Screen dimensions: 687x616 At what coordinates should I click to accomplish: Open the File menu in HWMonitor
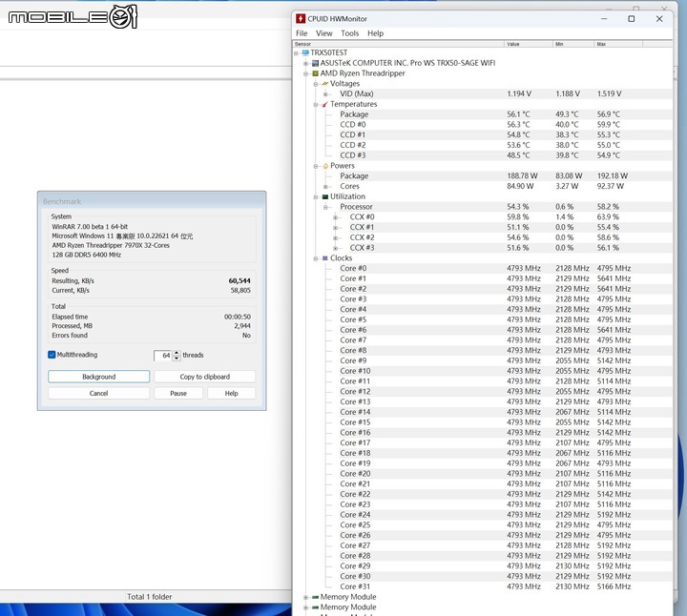302,33
